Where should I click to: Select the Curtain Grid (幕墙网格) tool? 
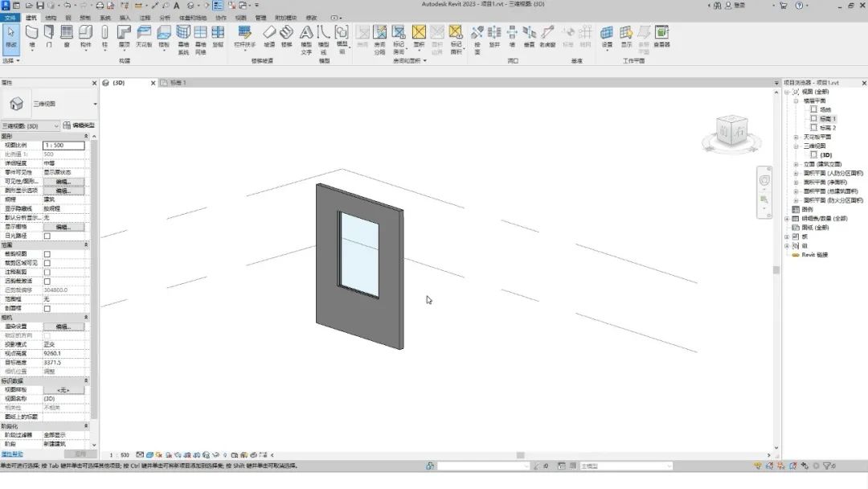[x=200, y=40]
